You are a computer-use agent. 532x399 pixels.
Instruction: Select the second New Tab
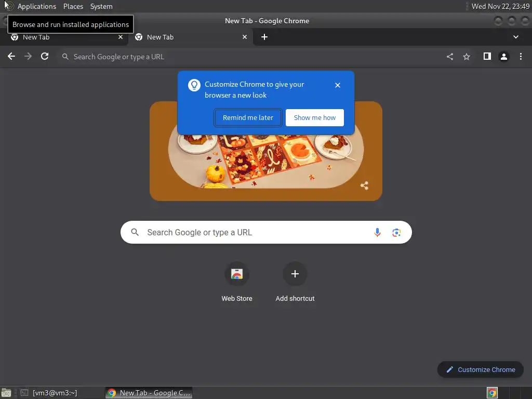coord(191,37)
